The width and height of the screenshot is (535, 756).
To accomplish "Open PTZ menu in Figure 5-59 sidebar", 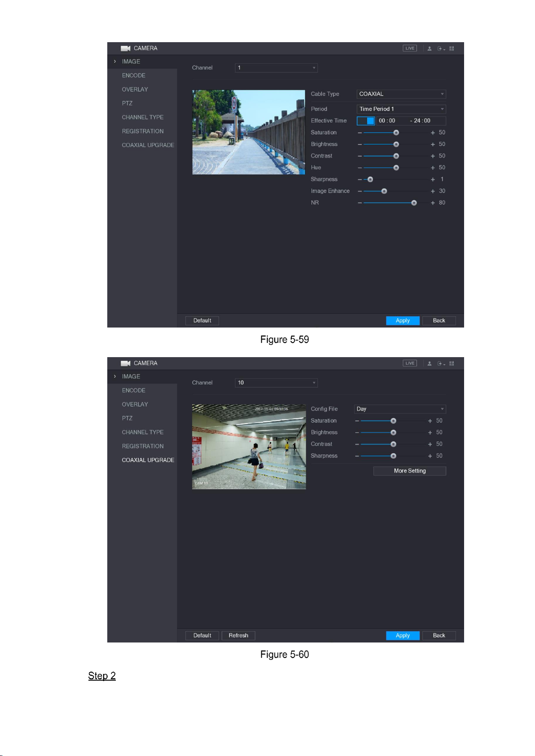I will click(127, 103).
